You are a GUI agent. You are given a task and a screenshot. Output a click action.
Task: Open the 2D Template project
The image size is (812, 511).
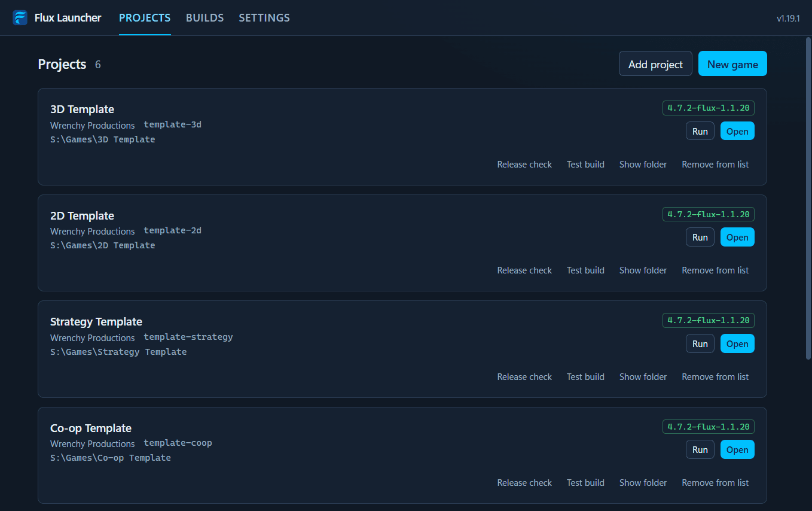click(737, 238)
